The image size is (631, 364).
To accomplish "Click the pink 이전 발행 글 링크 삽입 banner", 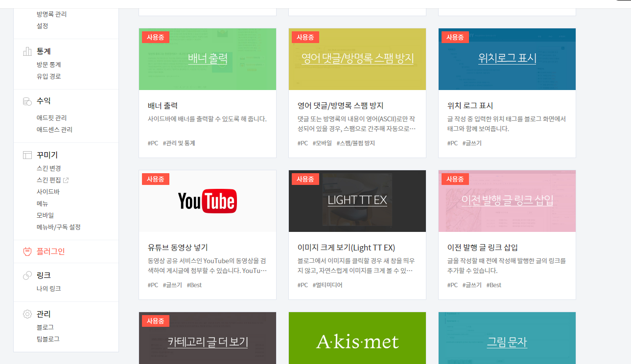I will 507,201.
